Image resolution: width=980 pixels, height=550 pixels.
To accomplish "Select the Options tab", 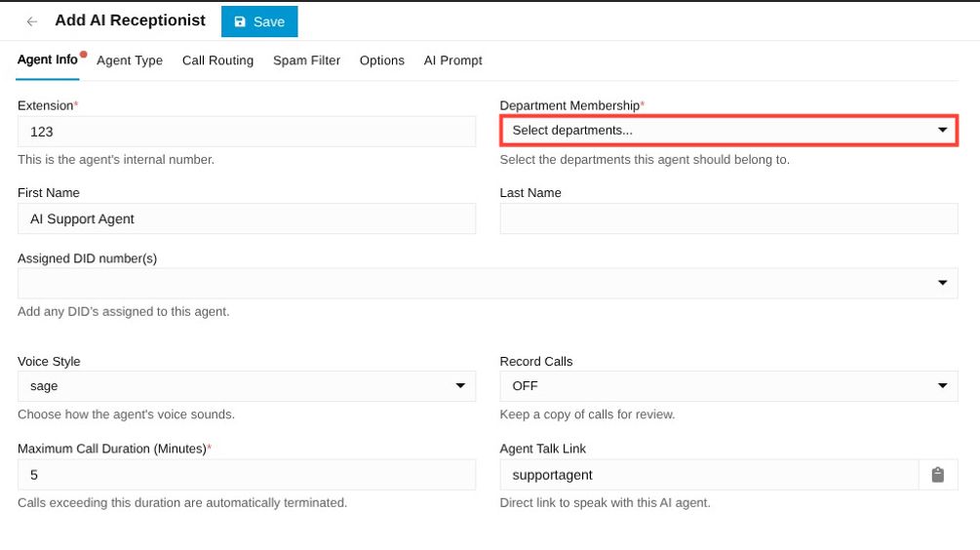I will point(382,60).
